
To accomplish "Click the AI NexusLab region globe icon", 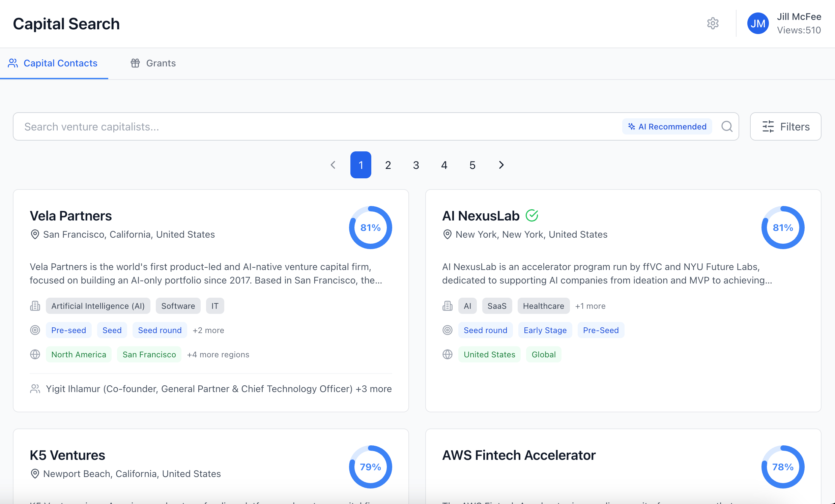I will pyautogui.click(x=447, y=354).
